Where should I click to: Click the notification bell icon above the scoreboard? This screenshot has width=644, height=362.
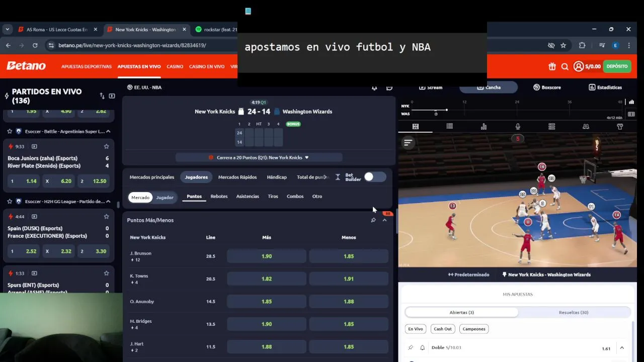click(x=374, y=87)
